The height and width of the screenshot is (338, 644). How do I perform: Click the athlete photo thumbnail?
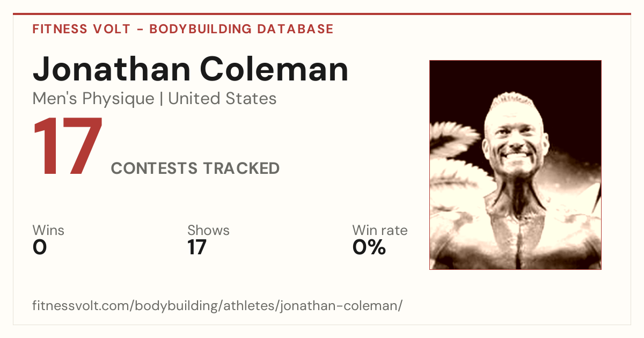point(515,165)
